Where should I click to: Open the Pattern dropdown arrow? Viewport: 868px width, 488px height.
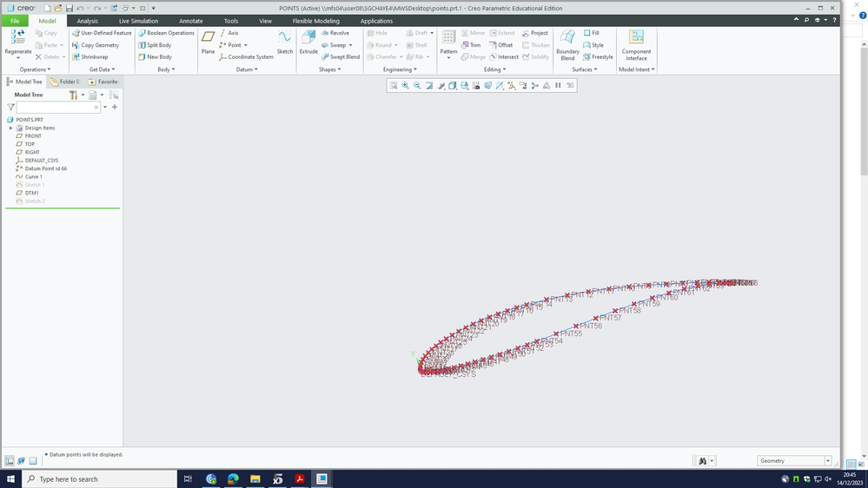[x=448, y=58]
